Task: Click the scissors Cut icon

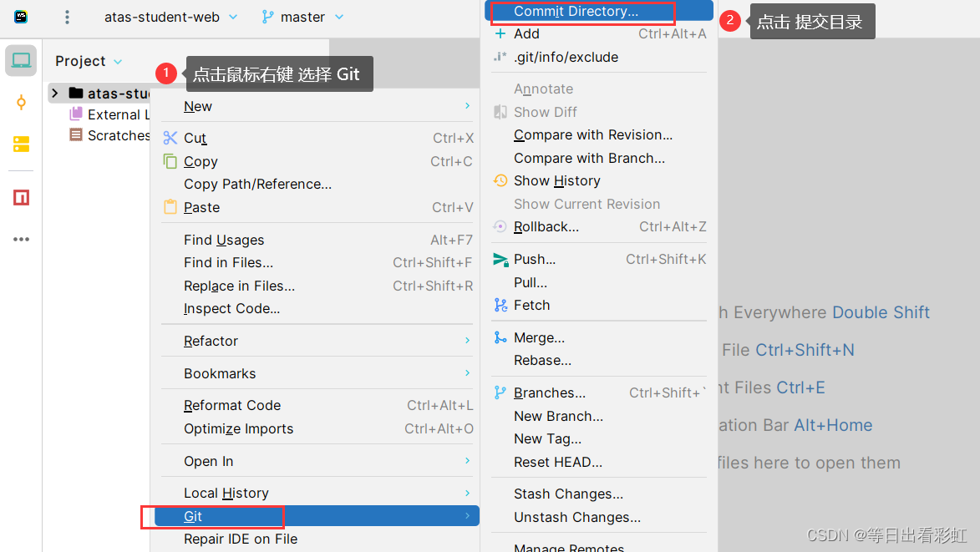Action: [x=170, y=138]
